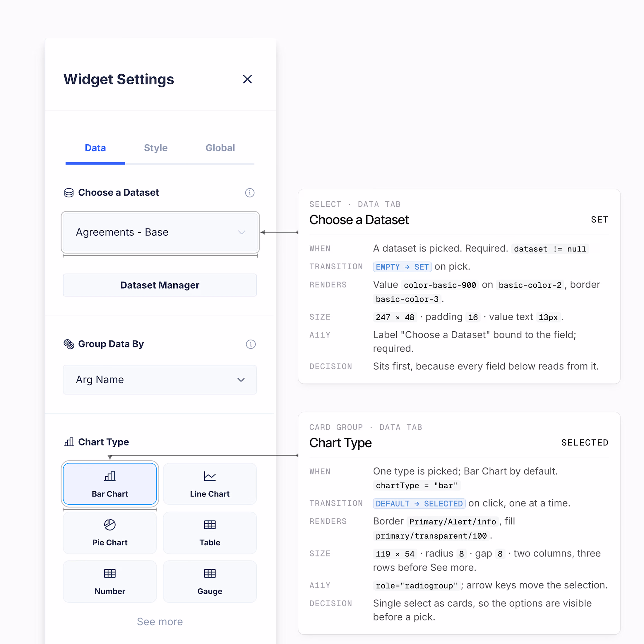
Task: Click the '119 × 54' size value
Action: (395, 554)
